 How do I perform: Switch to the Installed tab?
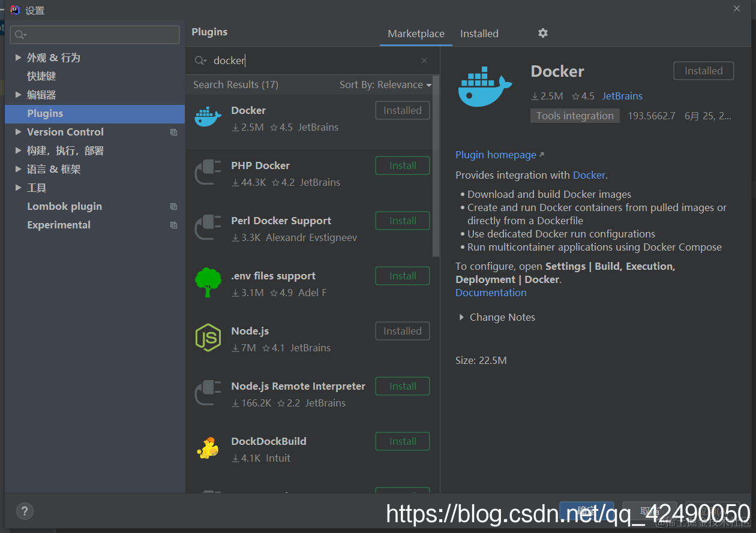pos(479,34)
